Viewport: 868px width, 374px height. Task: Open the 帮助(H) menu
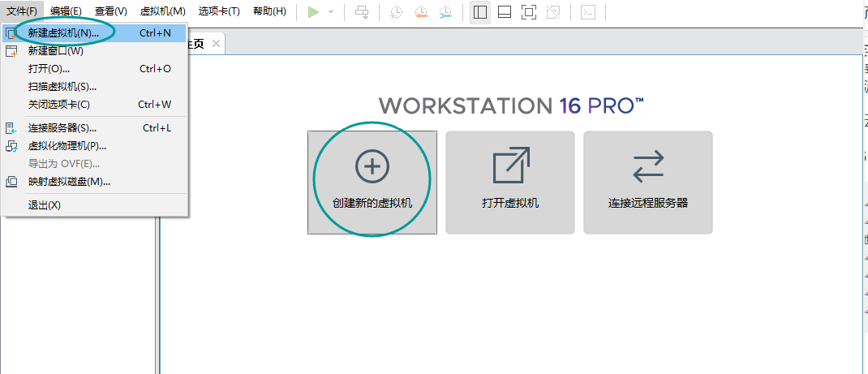point(269,11)
